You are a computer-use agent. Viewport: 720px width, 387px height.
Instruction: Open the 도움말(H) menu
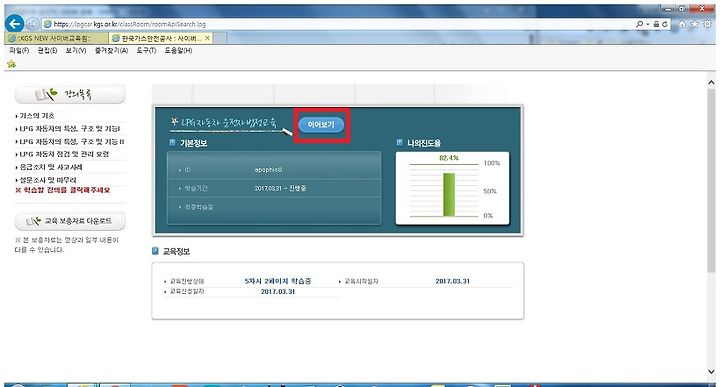pos(178,50)
